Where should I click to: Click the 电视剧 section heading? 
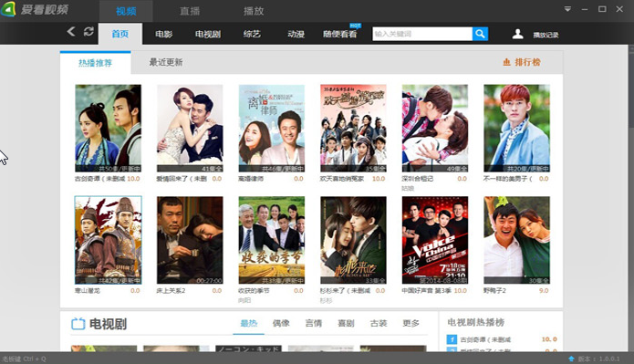point(108,324)
